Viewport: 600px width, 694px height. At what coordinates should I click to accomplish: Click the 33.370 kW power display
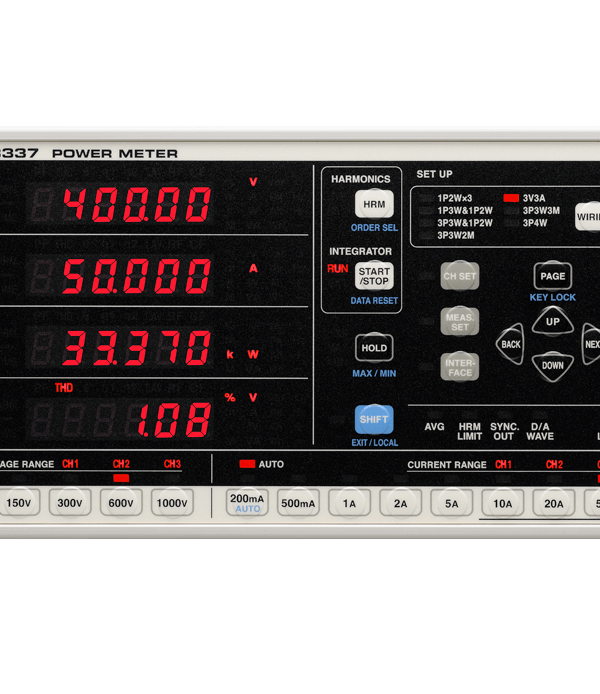pos(137,348)
